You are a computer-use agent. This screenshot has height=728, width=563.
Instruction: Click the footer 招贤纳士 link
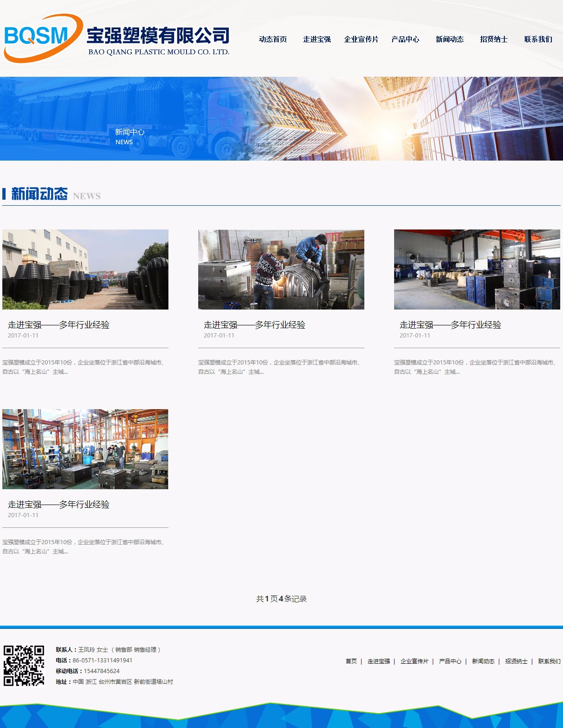(516, 661)
